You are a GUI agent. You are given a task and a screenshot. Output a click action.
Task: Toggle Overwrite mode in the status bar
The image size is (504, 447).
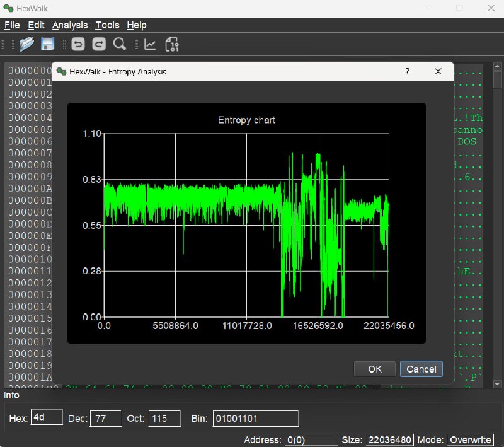(470, 439)
